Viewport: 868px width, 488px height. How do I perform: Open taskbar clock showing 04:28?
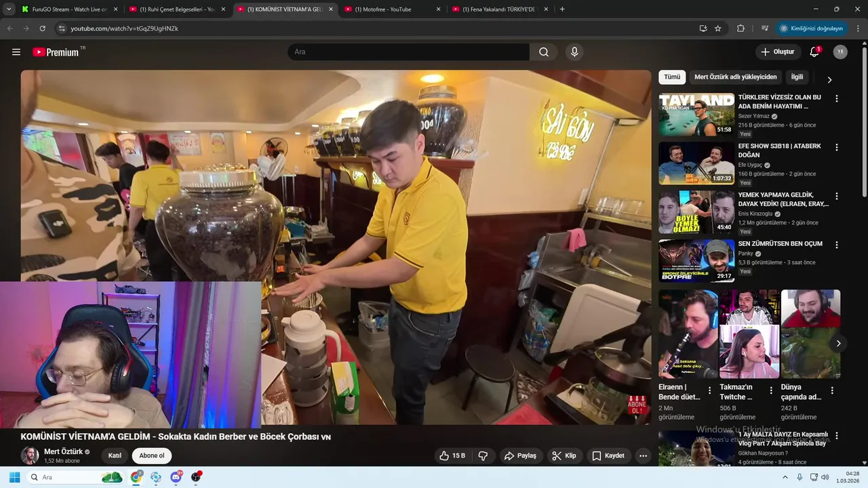point(848,477)
